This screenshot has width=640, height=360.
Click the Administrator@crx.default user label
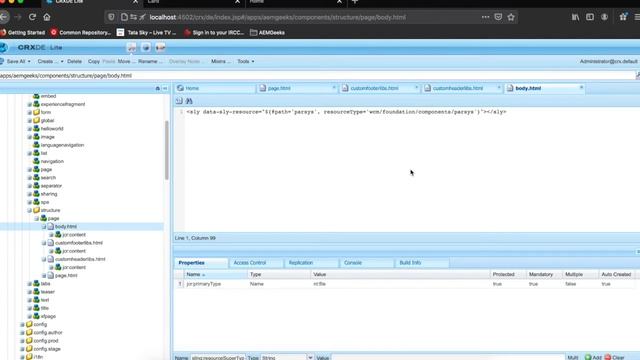[609, 61]
